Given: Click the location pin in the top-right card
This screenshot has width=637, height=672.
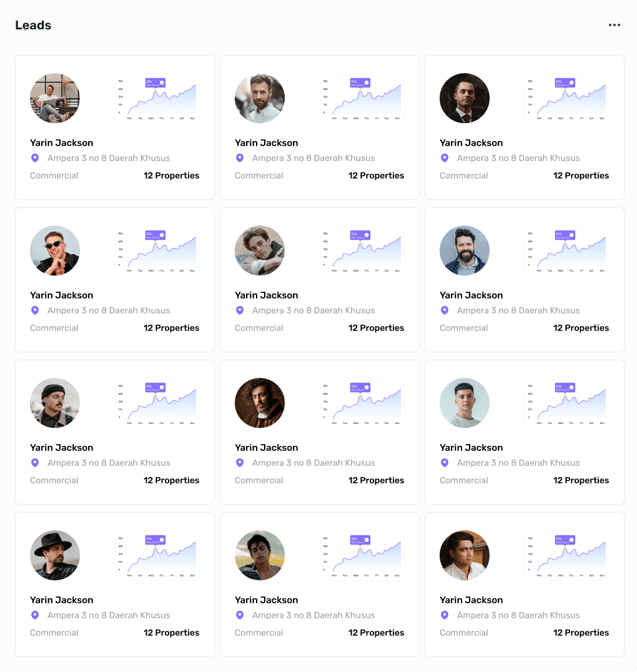Looking at the screenshot, I should point(445,158).
